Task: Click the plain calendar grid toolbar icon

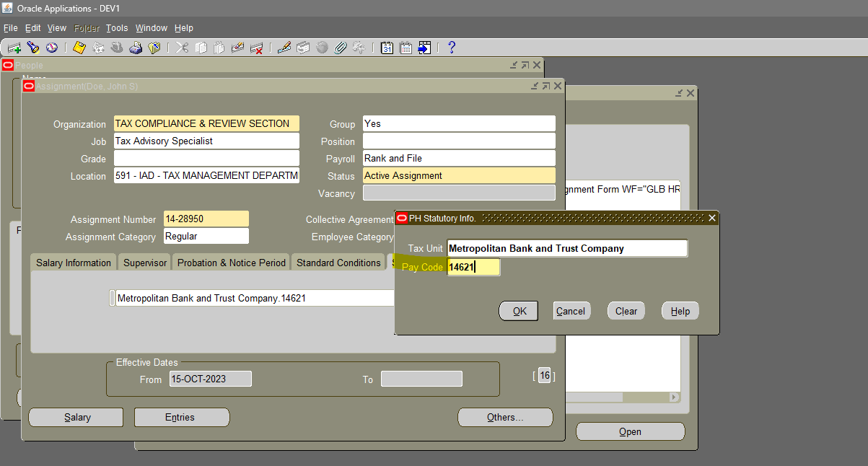Action: point(406,48)
